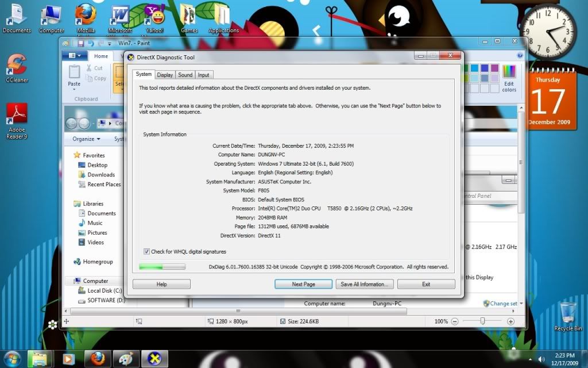Click the Paint Help question mark icon

[x=520, y=56]
